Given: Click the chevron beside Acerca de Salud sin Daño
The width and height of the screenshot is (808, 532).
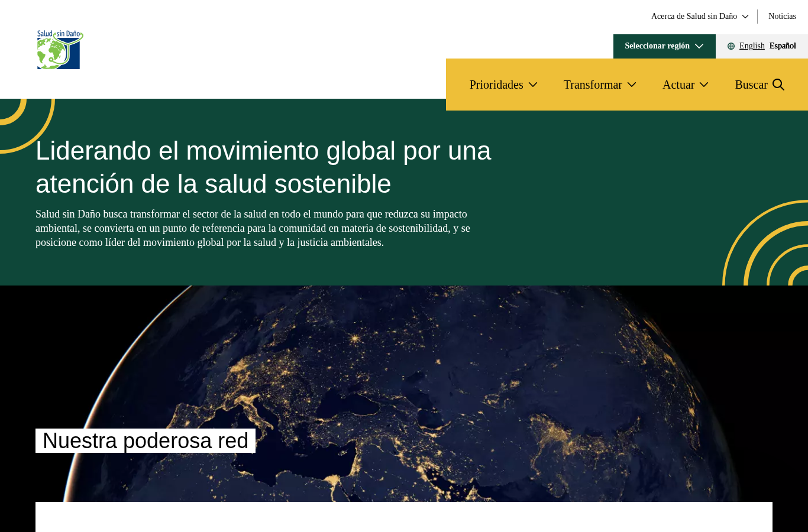Looking at the screenshot, I should (745, 17).
